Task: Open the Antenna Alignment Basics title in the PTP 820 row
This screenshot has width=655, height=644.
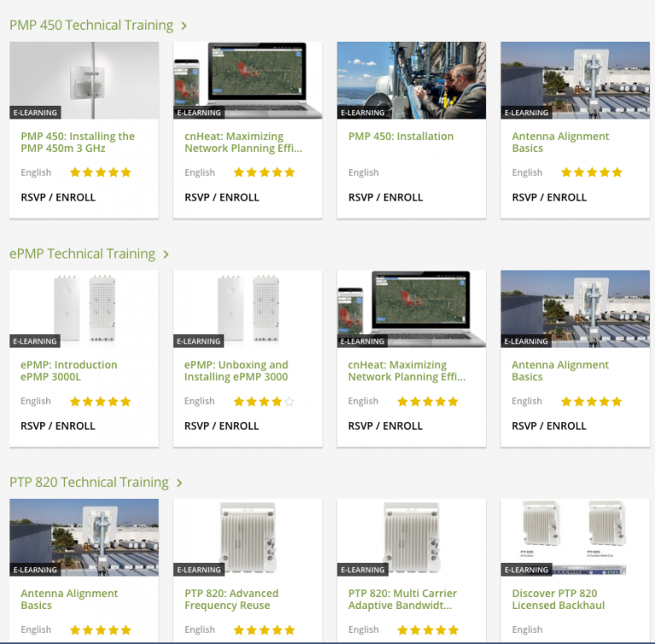Action: point(69,600)
